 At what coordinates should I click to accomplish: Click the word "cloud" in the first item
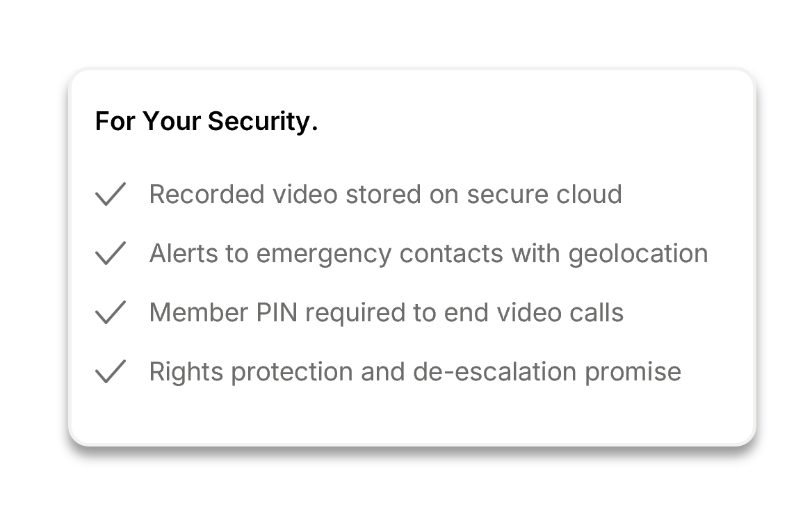click(589, 194)
